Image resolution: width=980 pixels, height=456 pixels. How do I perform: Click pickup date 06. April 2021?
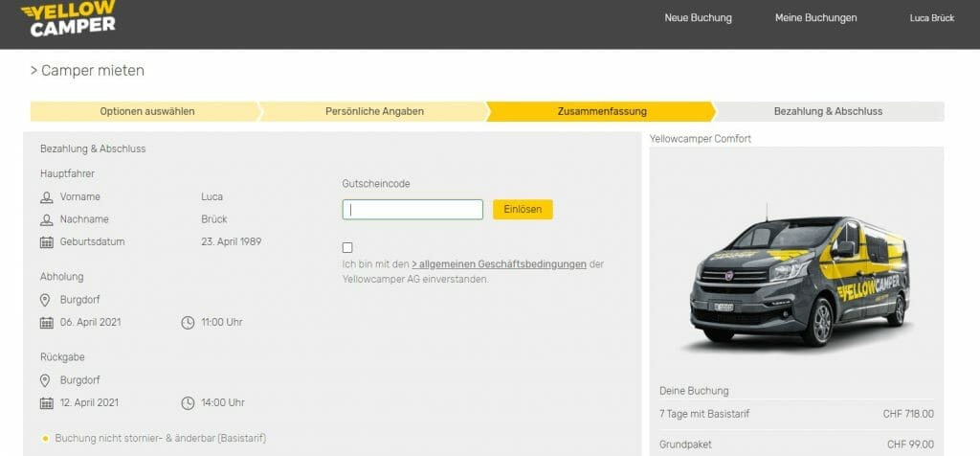click(x=91, y=323)
